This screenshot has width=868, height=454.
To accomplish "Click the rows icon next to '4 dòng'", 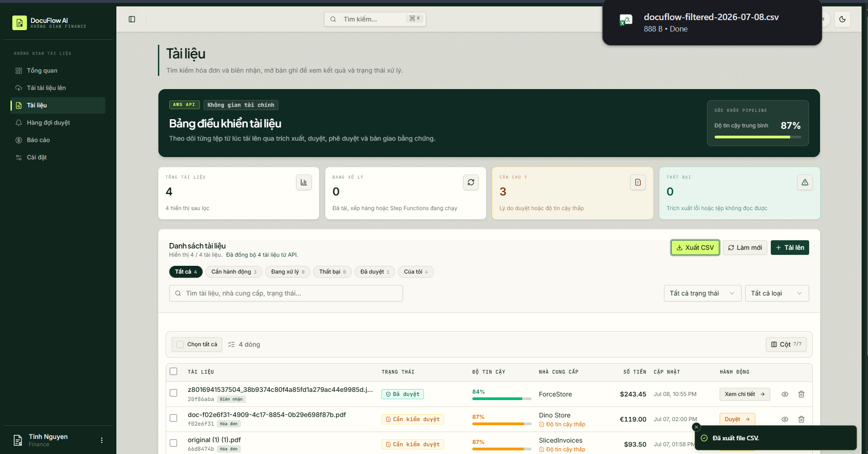I will [231, 344].
